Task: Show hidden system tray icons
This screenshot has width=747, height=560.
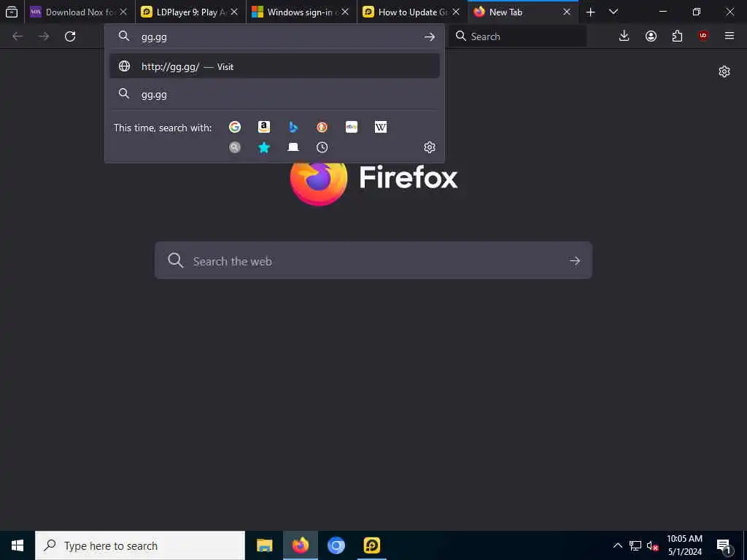Action: [617, 545]
